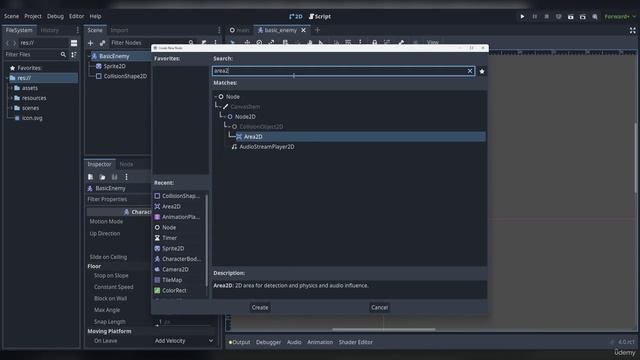
Task: Open the Debug menu
Action: [55, 16]
